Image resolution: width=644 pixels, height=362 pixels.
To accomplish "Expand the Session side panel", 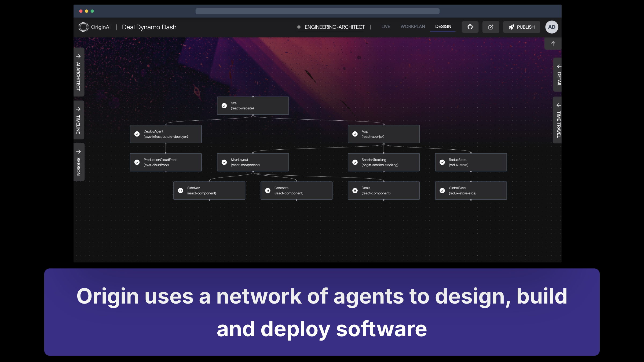I will [x=79, y=162].
